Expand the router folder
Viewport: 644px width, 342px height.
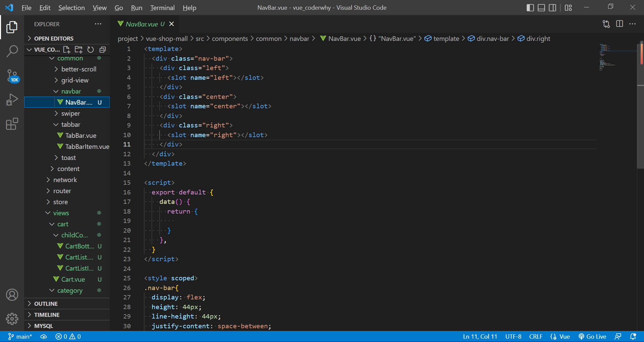pyautogui.click(x=67, y=191)
